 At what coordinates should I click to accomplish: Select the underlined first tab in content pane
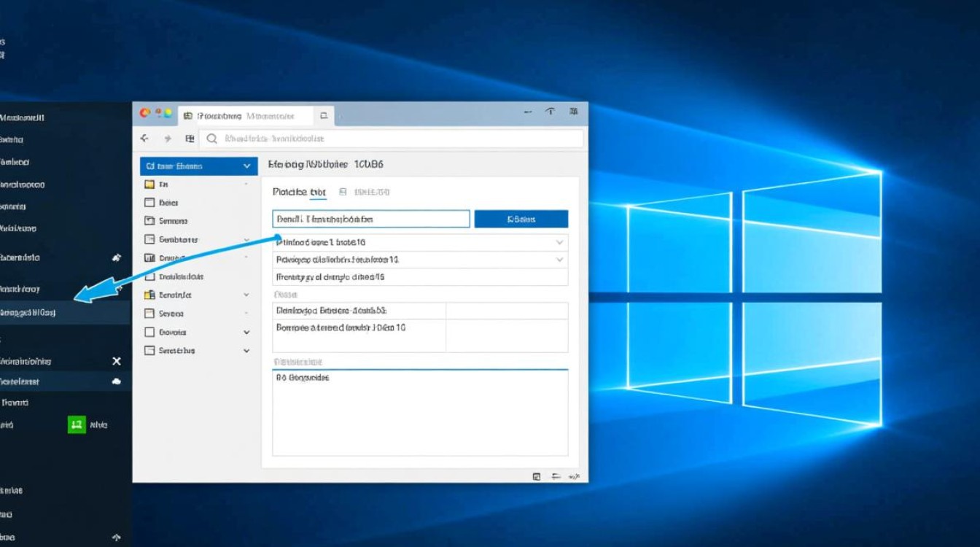(x=299, y=192)
